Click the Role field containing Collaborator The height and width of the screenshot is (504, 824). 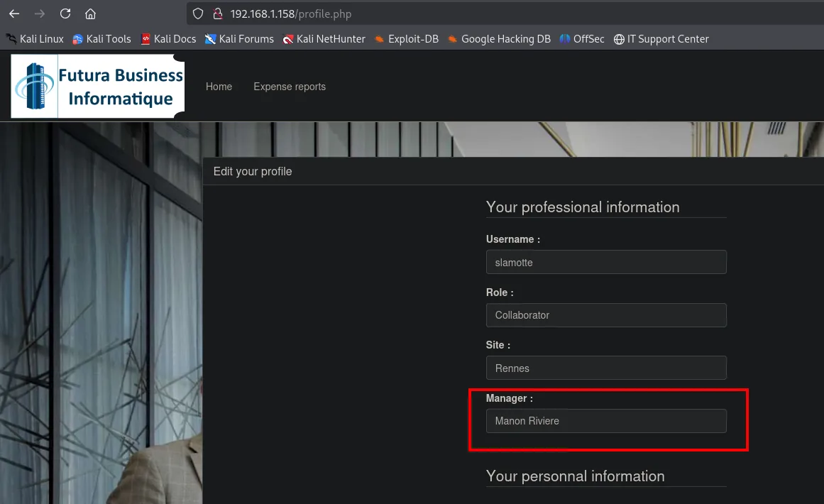click(x=606, y=315)
